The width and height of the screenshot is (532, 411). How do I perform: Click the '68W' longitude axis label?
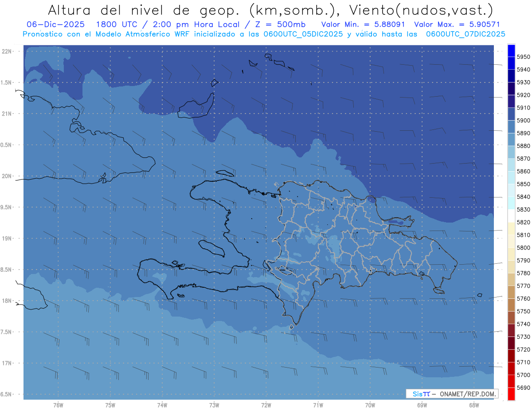pyautogui.click(x=474, y=406)
